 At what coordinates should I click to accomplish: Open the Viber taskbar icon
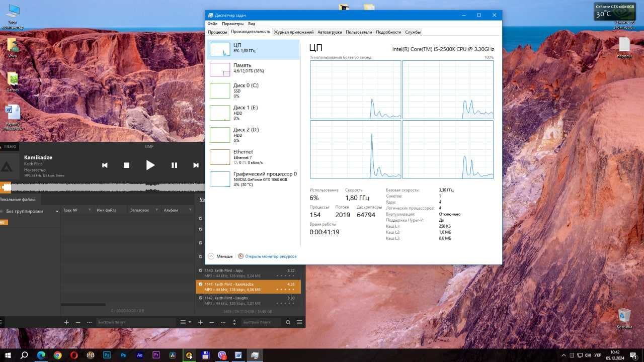[x=222, y=355]
